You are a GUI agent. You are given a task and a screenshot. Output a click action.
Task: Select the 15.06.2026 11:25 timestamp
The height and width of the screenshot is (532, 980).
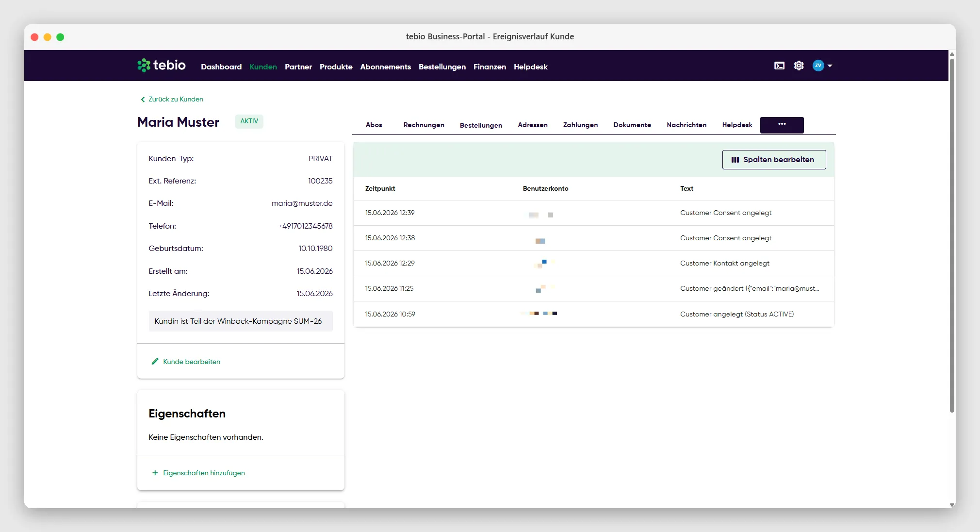(389, 288)
